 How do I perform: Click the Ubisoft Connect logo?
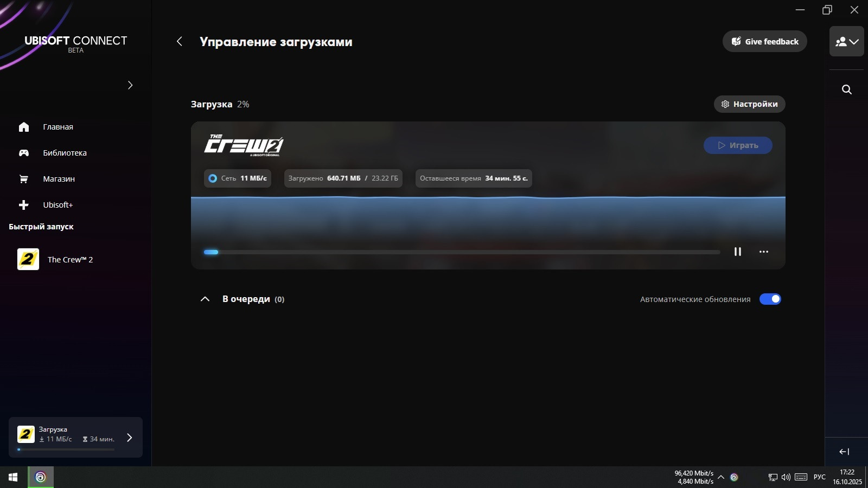76,43
